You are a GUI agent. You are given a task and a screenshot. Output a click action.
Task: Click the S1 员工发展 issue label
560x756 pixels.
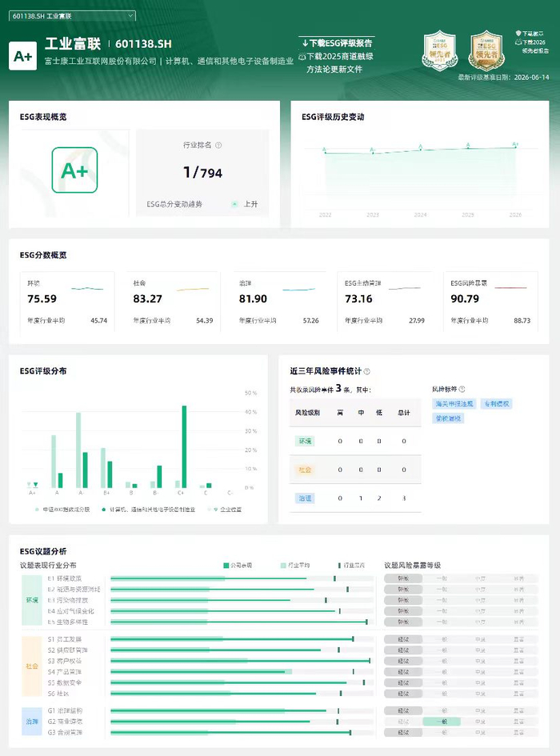[65, 639]
